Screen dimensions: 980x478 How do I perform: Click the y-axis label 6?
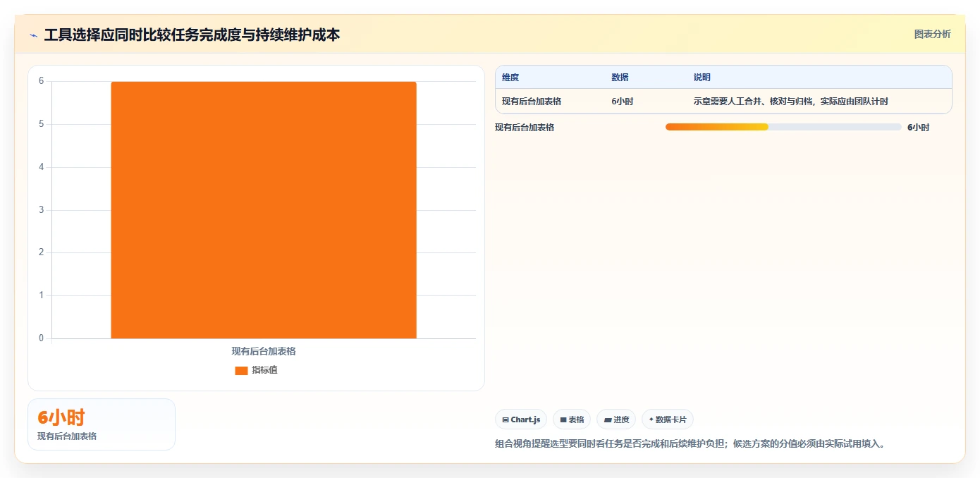pos(41,81)
